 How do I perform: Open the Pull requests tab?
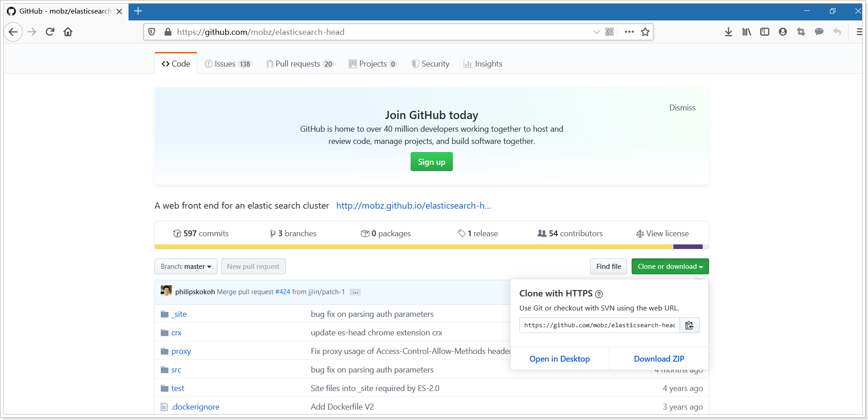point(300,64)
